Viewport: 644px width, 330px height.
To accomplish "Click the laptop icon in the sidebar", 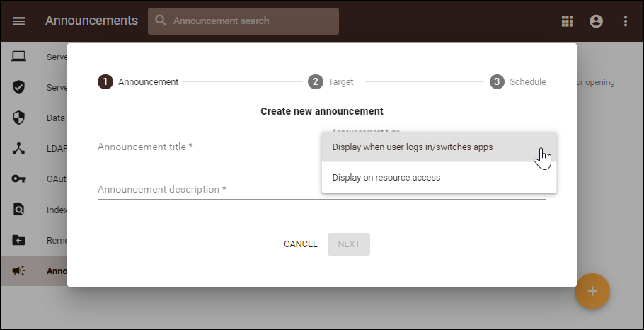I will click(19, 57).
